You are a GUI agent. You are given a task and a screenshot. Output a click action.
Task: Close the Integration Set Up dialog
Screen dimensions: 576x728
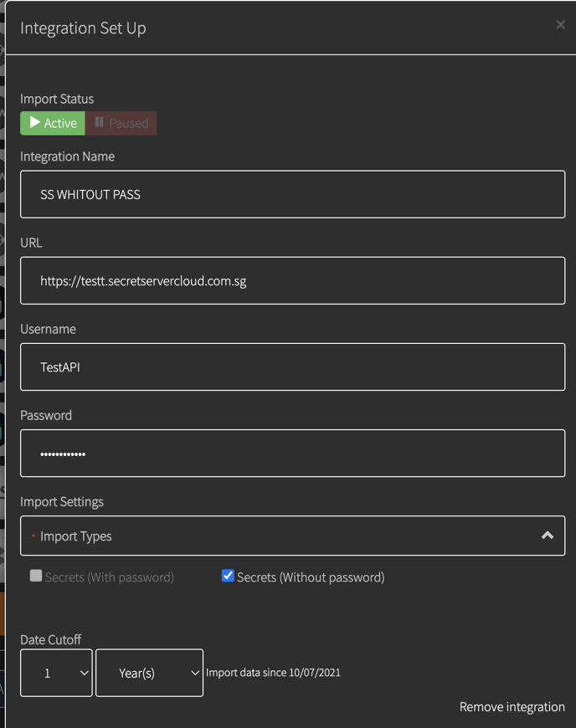560,24
